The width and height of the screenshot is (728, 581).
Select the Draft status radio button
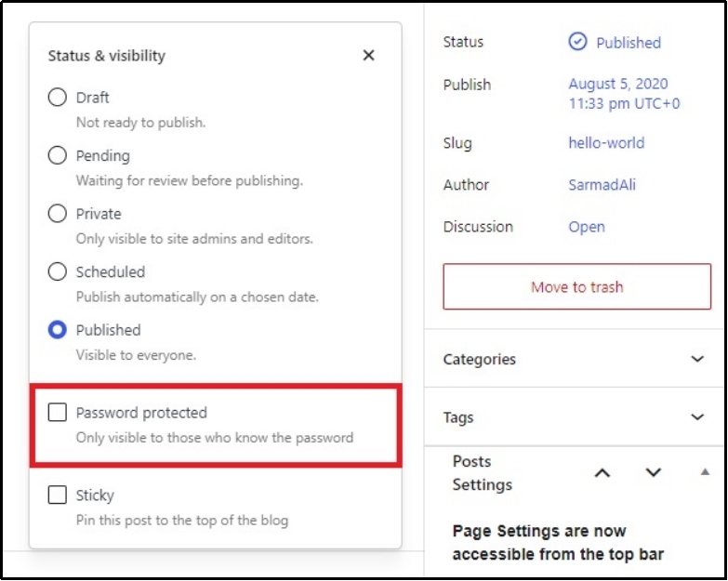point(58,98)
